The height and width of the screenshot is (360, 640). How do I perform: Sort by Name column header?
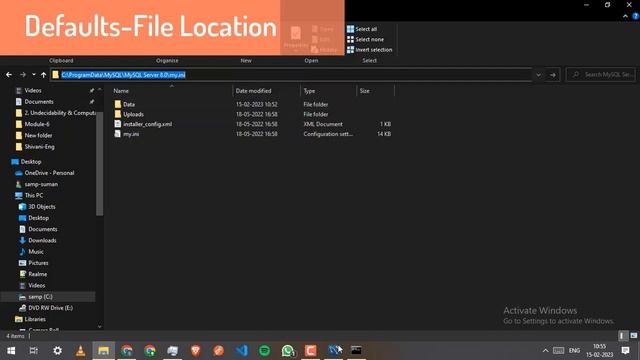click(x=121, y=91)
